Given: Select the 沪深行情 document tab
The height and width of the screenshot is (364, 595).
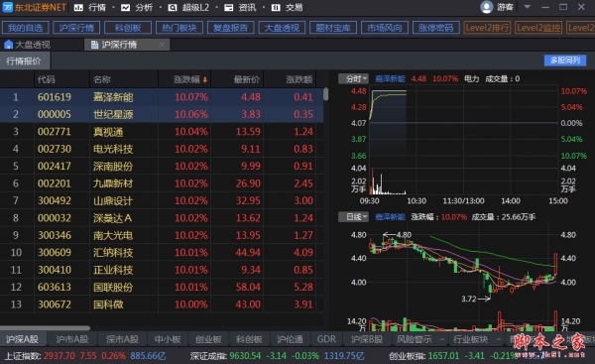Looking at the screenshot, I should pyautogui.click(x=127, y=45).
